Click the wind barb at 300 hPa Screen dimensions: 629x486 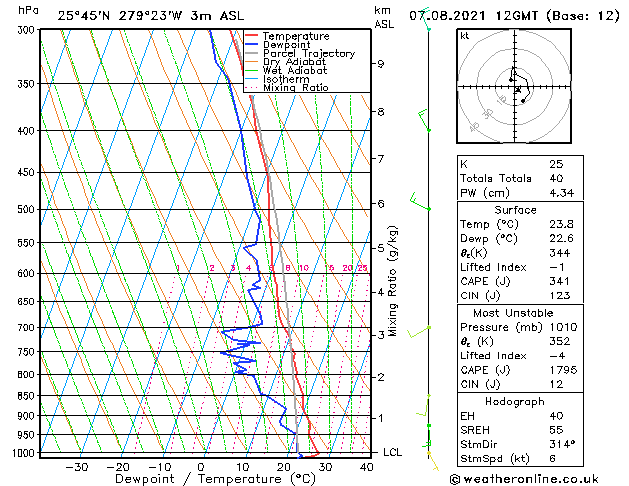(x=425, y=19)
